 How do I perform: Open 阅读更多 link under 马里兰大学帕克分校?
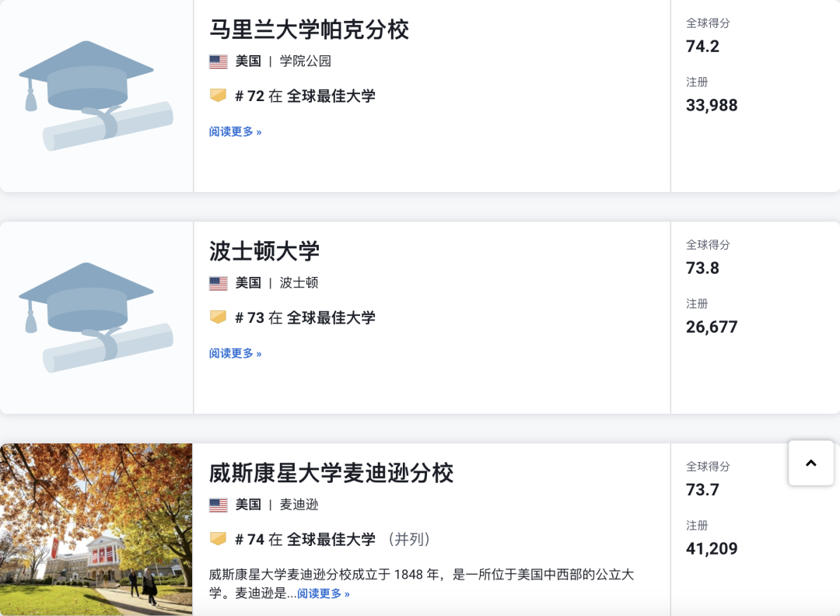coord(235,131)
